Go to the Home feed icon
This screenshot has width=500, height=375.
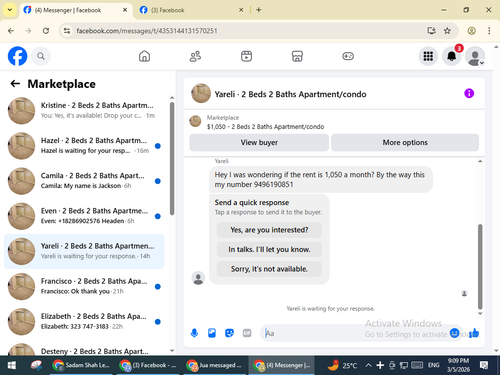coord(144,56)
